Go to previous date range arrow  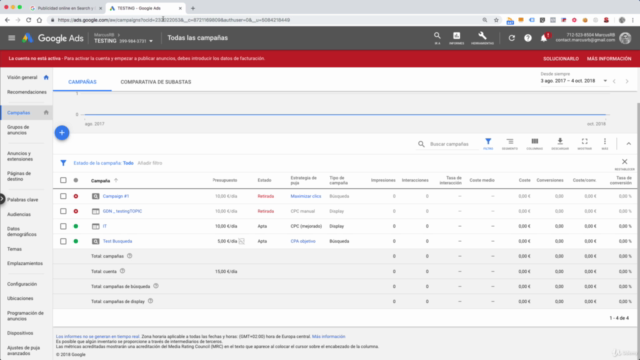[x=614, y=81]
